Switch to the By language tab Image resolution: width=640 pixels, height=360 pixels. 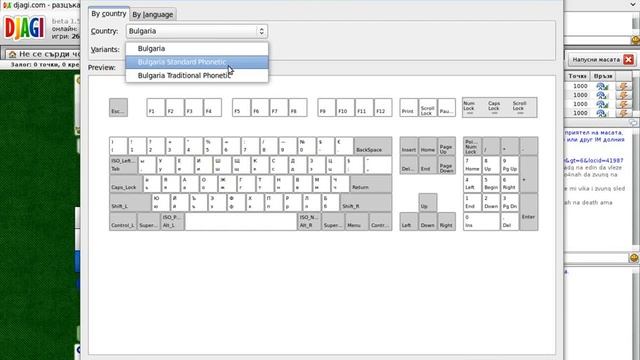coord(153,14)
